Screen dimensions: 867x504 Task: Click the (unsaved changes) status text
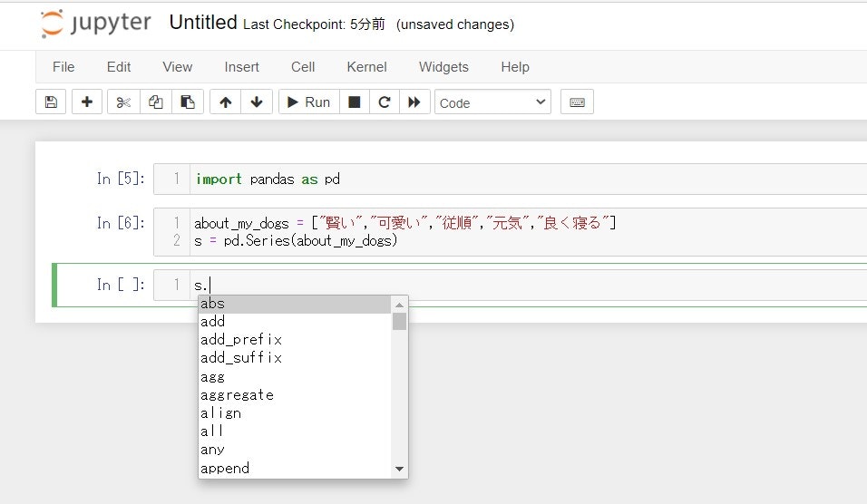(455, 24)
